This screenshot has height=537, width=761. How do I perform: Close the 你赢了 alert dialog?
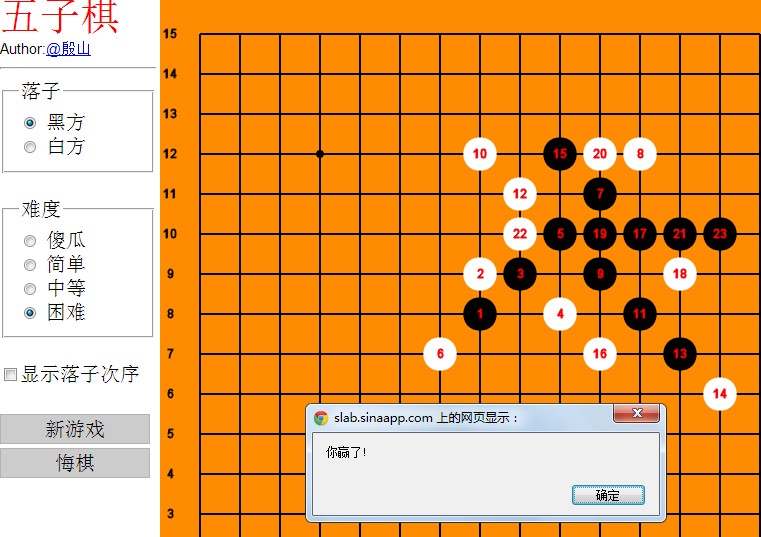click(637, 413)
